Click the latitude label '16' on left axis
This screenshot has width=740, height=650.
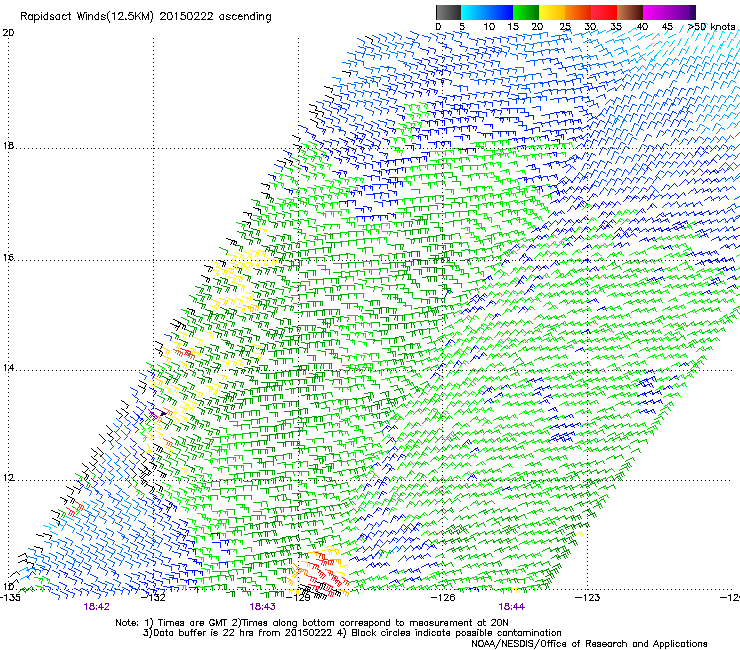pos(8,258)
